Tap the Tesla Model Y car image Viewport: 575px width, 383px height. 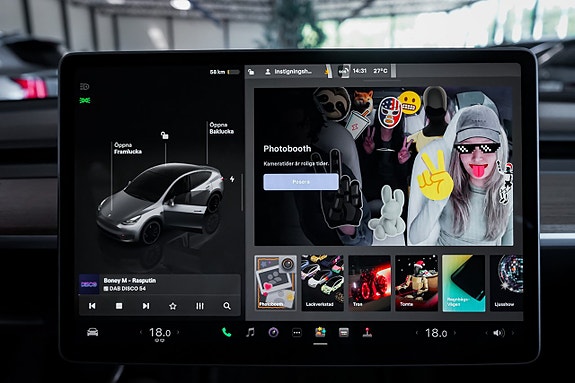click(161, 203)
